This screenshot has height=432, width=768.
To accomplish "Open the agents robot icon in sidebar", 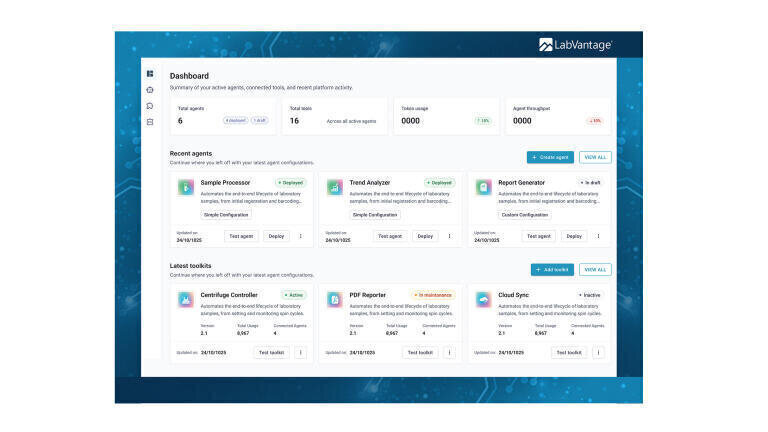I will coord(150,90).
